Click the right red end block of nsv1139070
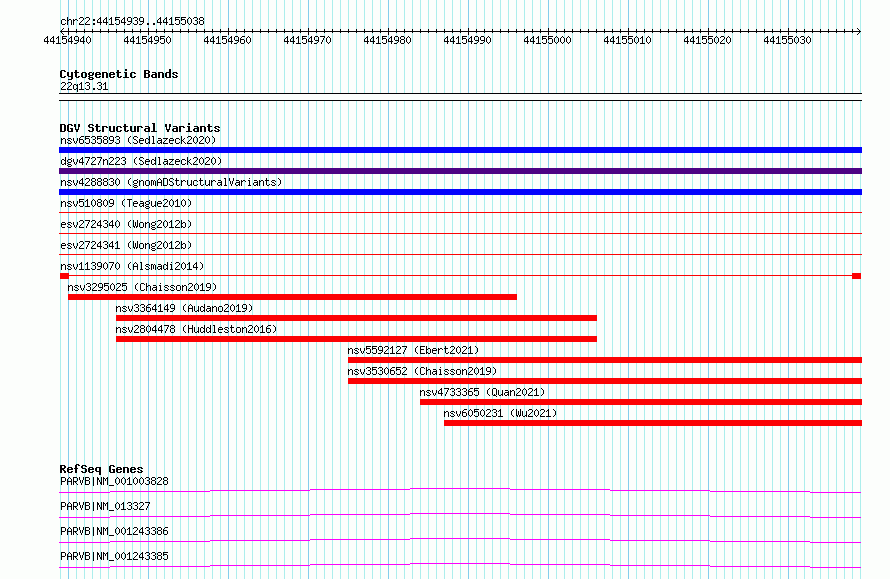Viewport: 890px width, 579px height. [857, 276]
